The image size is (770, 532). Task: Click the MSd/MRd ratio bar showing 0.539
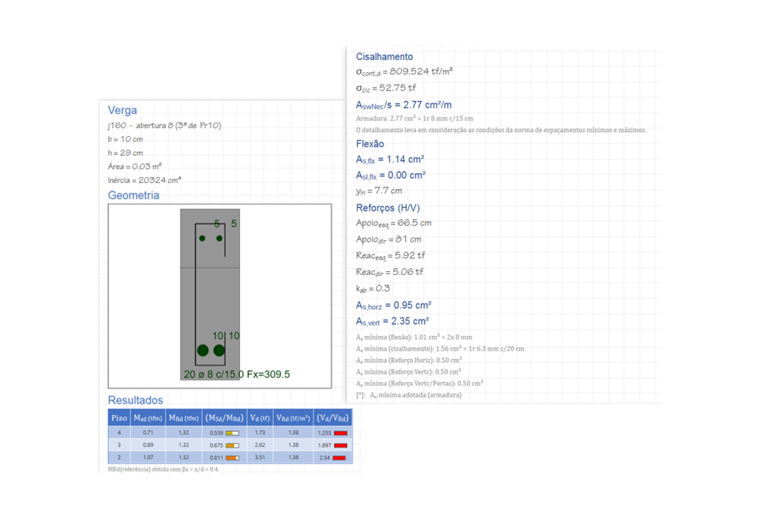(233, 433)
